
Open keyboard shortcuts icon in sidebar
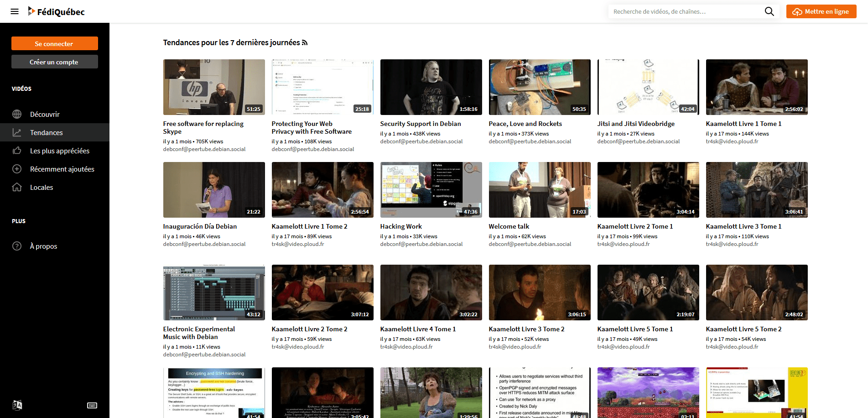click(x=92, y=405)
